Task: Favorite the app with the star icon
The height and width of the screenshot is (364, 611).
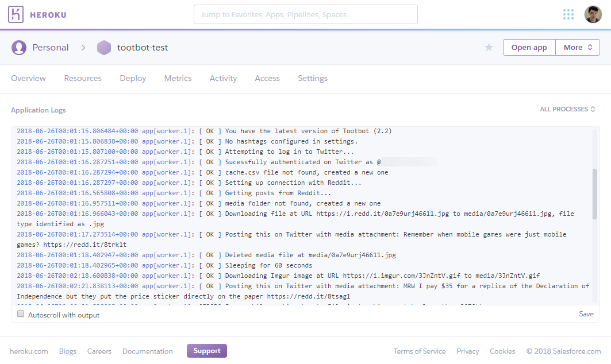Action: coord(489,48)
